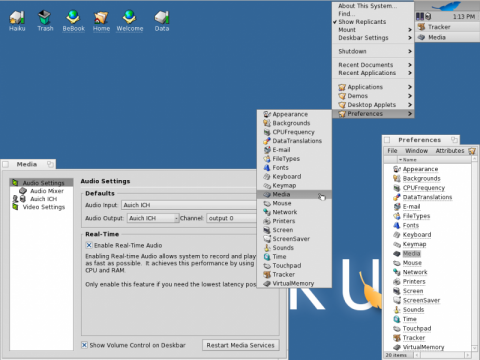Click the Keyboard icon in Preferences window
The width and height of the screenshot is (480, 360).
(397, 234)
